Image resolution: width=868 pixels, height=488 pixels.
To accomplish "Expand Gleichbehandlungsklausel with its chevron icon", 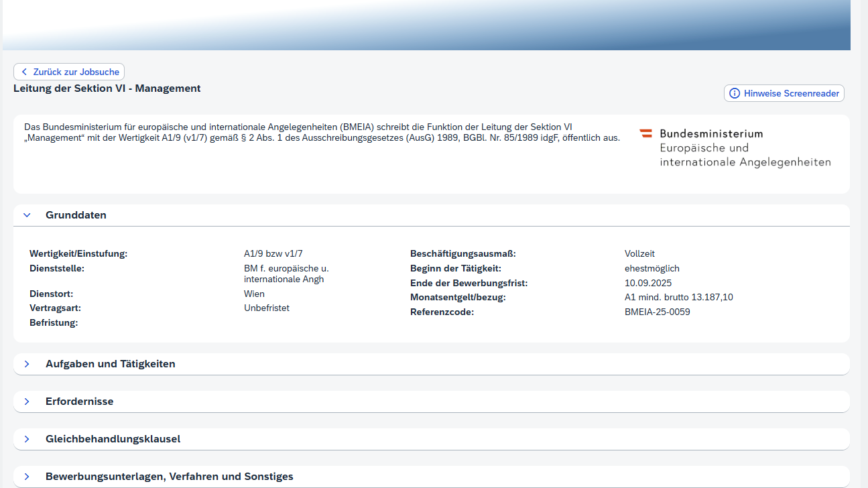I will (x=27, y=439).
